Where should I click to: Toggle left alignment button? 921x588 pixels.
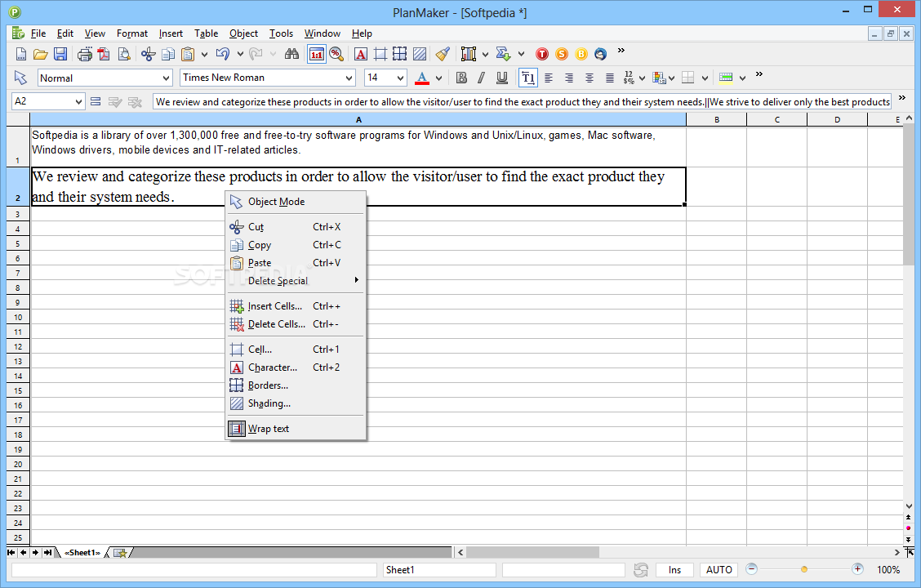point(549,78)
